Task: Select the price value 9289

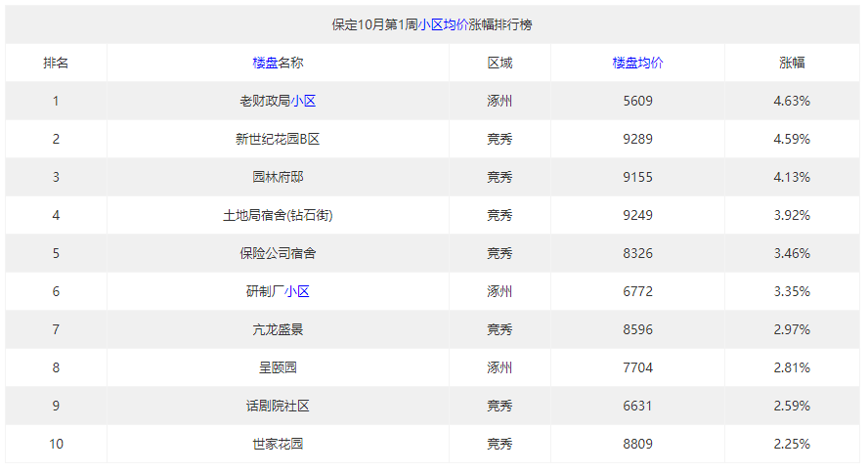Action: pyautogui.click(x=637, y=140)
